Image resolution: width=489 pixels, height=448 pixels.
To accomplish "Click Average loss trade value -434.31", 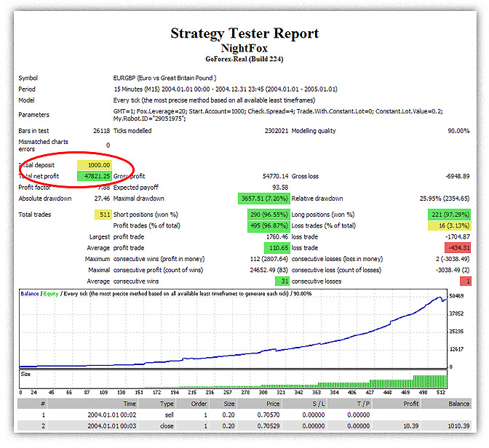I will pos(458,248).
